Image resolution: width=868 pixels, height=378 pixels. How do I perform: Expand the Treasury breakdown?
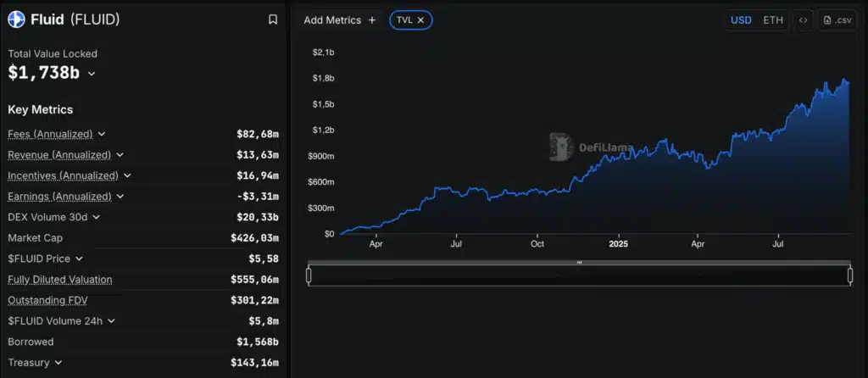[x=58, y=363]
